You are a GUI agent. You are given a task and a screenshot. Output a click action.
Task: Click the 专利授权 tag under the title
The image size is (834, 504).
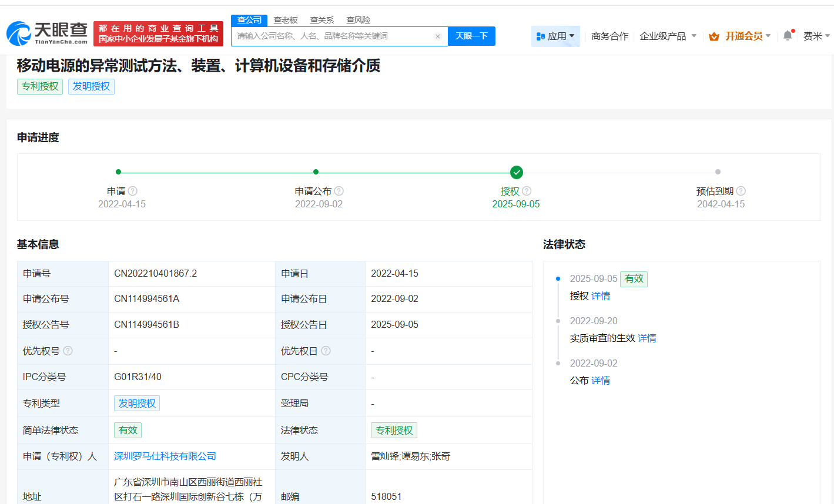point(39,86)
